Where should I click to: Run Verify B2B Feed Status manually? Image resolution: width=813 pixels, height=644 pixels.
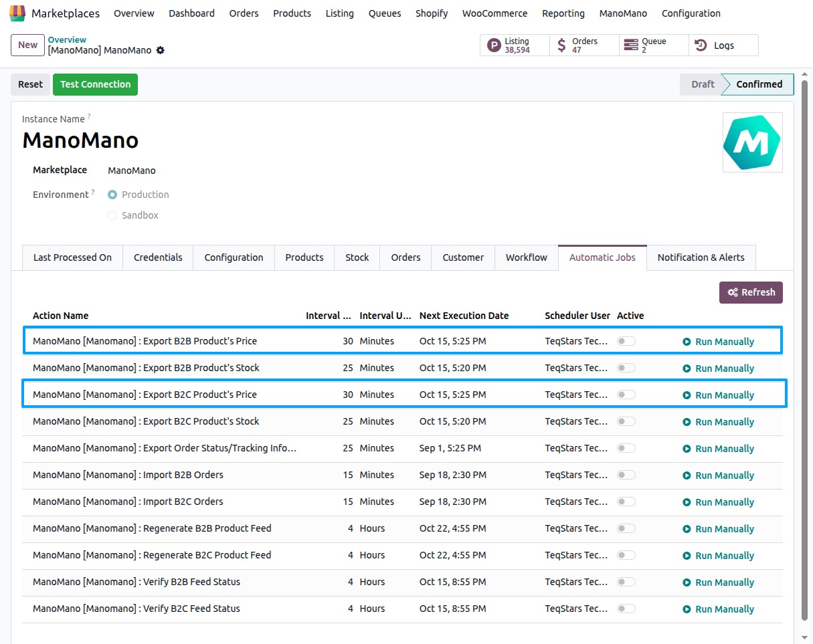718,582
